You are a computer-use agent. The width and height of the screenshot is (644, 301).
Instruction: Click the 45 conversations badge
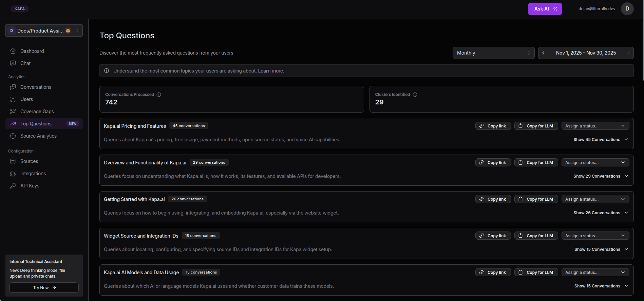click(189, 126)
